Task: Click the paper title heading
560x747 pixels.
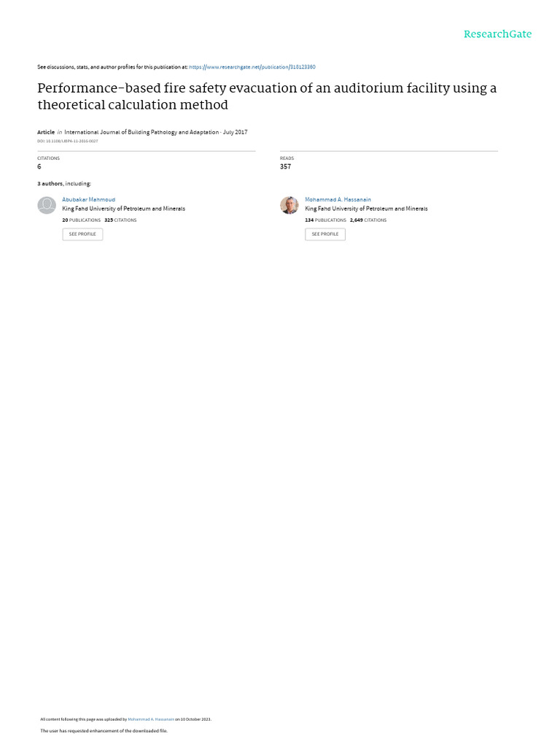Action: (x=267, y=96)
